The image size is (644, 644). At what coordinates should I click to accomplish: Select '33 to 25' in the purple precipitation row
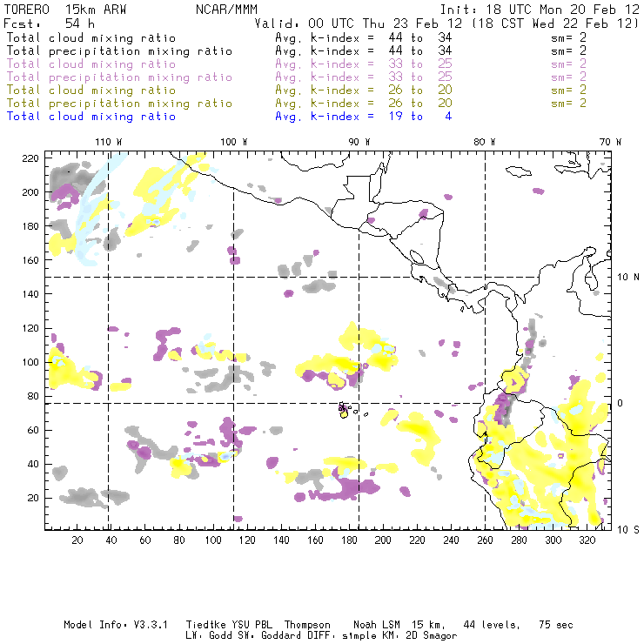click(x=420, y=77)
